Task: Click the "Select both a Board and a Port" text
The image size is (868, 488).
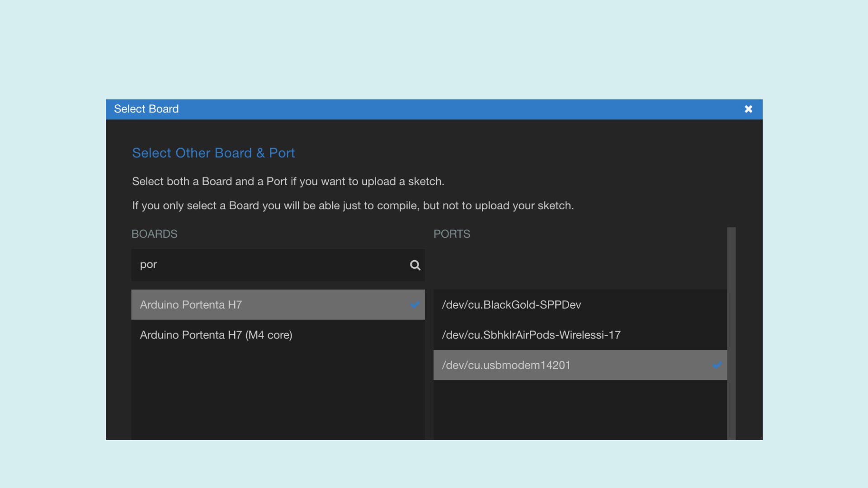Action: 288,181
